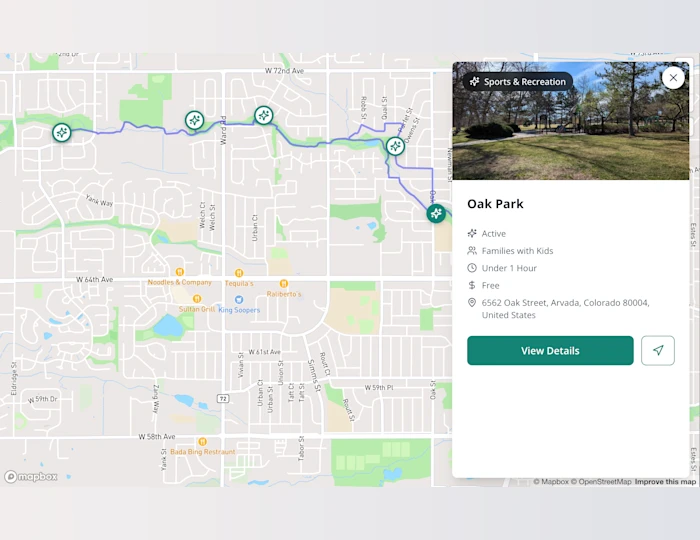Click the Bada Bing Restraunt icon
700x540 pixels.
tap(202, 441)
